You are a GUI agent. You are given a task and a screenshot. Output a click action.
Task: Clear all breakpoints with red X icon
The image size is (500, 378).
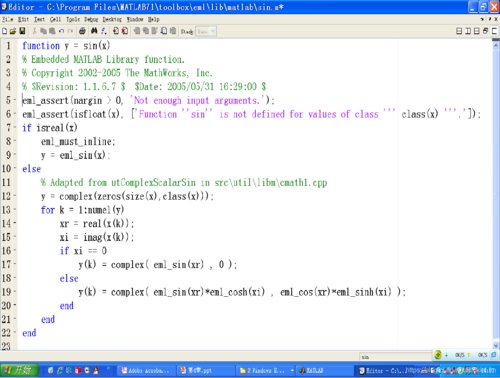[124, 31]
